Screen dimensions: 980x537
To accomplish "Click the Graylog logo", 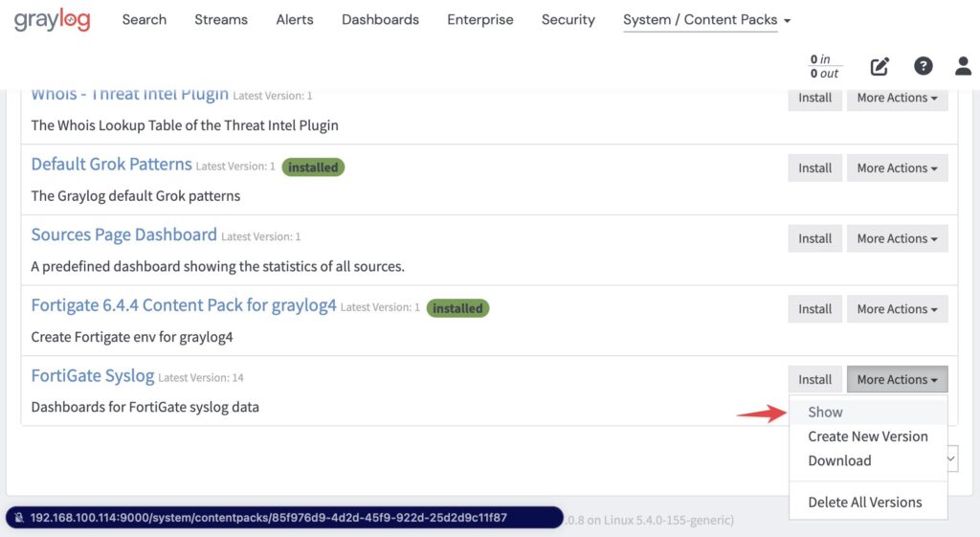I will [52, 20].
